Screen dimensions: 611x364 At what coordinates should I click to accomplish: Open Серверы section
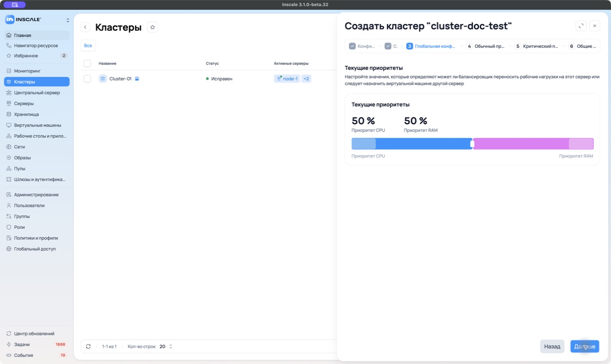click(x=37, y=103)
